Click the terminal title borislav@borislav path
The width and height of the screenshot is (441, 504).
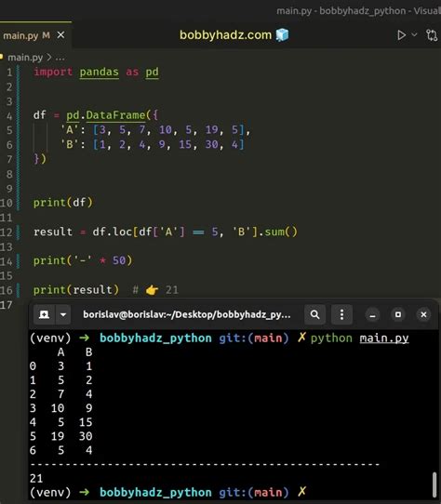click(187, 314)
